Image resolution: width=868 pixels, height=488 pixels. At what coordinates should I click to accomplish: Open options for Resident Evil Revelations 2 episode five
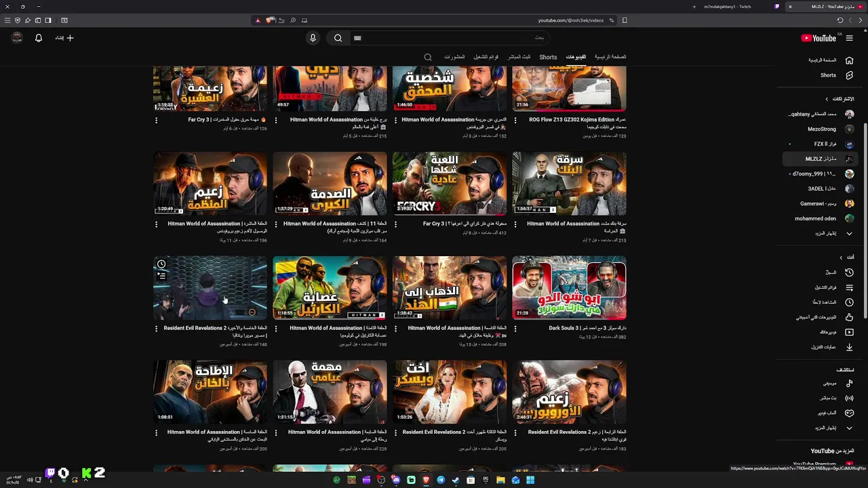click(x=156, y=328)
